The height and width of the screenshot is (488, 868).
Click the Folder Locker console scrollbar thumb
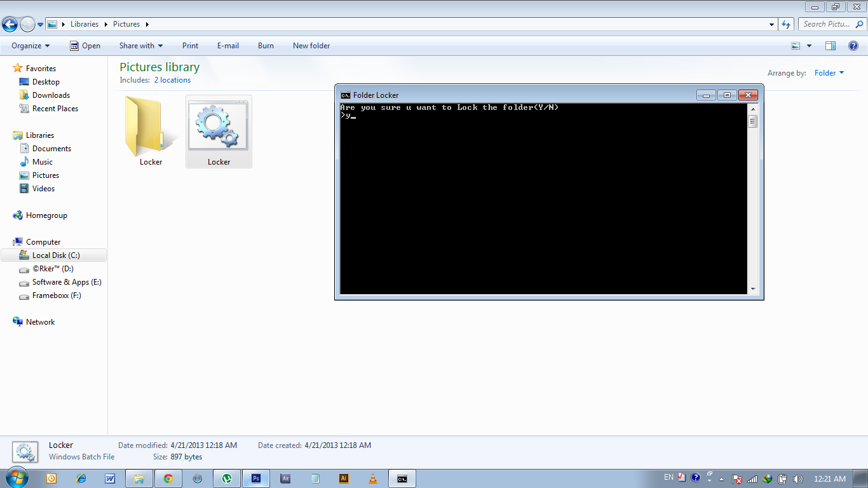point(753,121)
